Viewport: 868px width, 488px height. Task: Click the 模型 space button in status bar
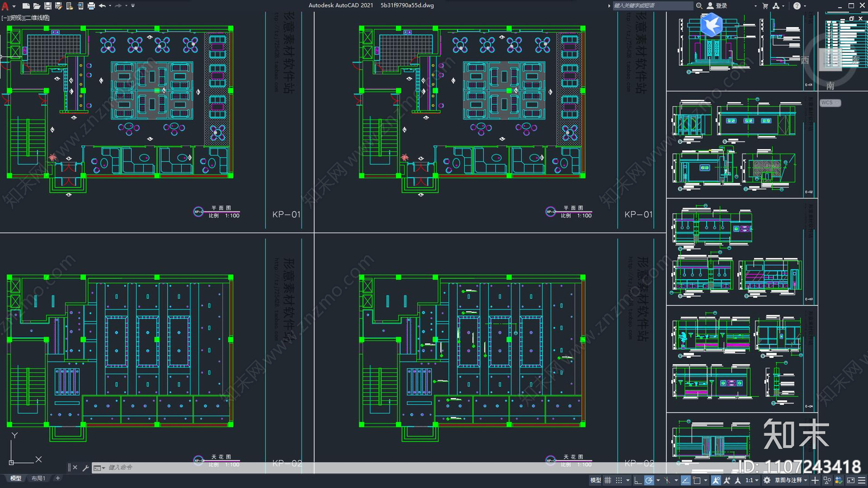(596, 480)
